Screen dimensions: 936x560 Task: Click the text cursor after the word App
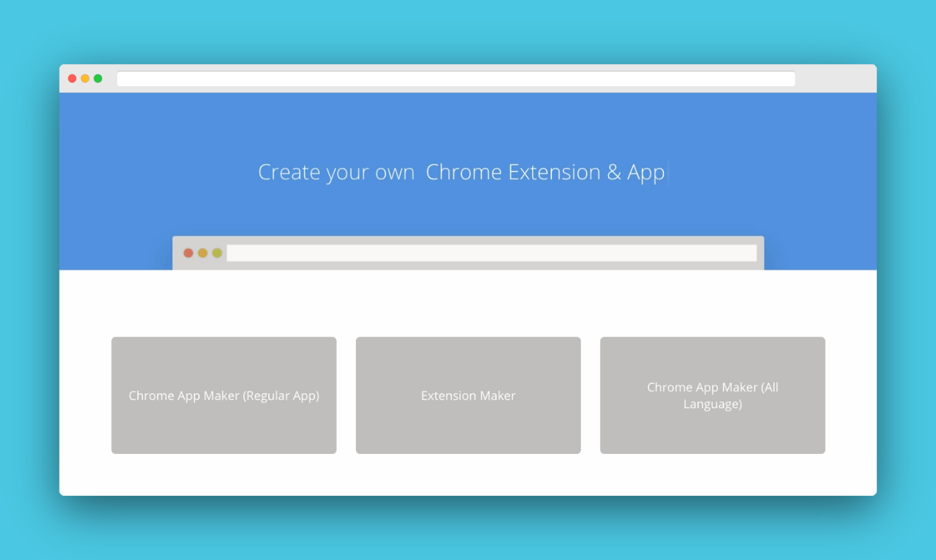click(x=667, y=172)
